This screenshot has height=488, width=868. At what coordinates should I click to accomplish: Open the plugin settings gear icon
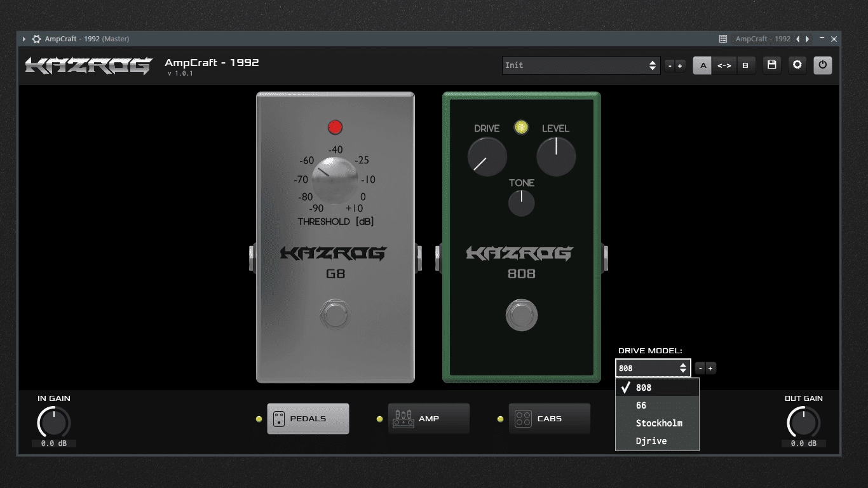pos(797,65)
